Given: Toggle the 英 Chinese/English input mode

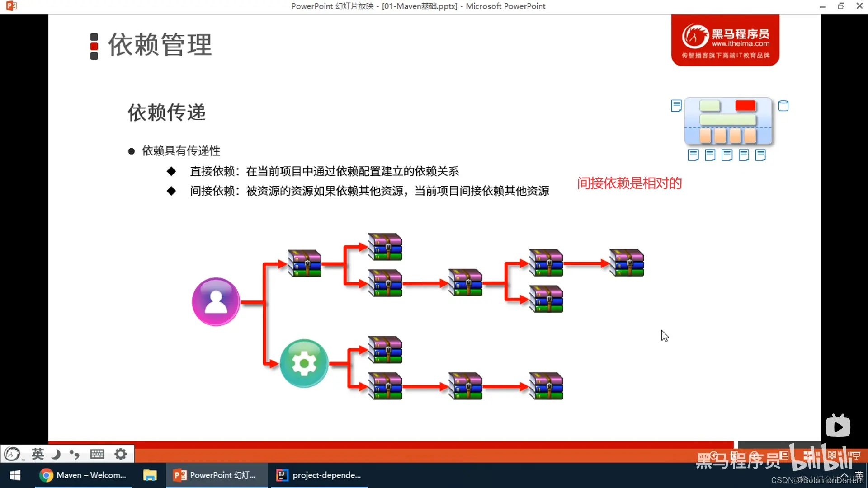Looking at the screenshot, I should [38, 454].
